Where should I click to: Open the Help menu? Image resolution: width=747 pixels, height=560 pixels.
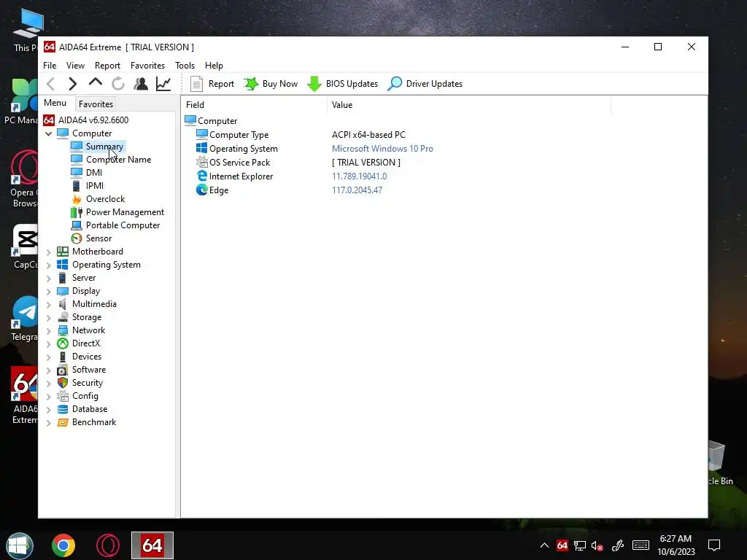click(214, 65)
